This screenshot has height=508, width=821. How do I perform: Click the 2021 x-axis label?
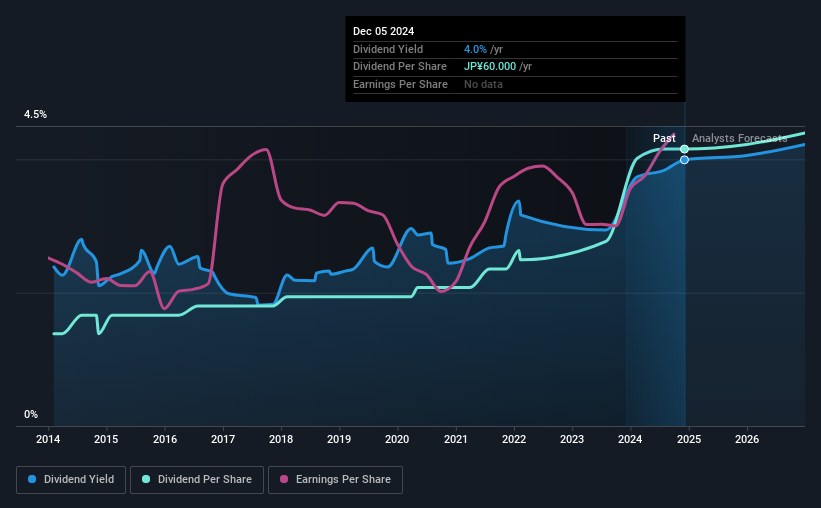pyautogui.click(x=456, y=439)
